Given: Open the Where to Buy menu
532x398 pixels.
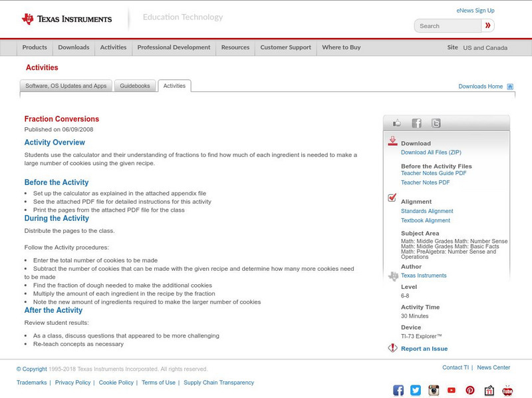Looking at the screenshot, I should coord(341,47).
